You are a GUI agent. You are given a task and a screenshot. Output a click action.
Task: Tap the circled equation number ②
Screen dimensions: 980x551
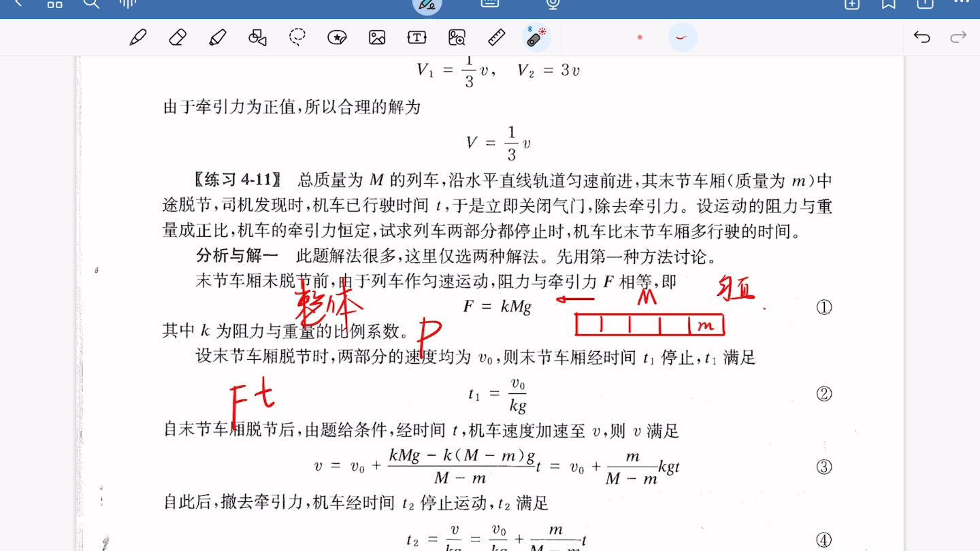pos(824,394)
